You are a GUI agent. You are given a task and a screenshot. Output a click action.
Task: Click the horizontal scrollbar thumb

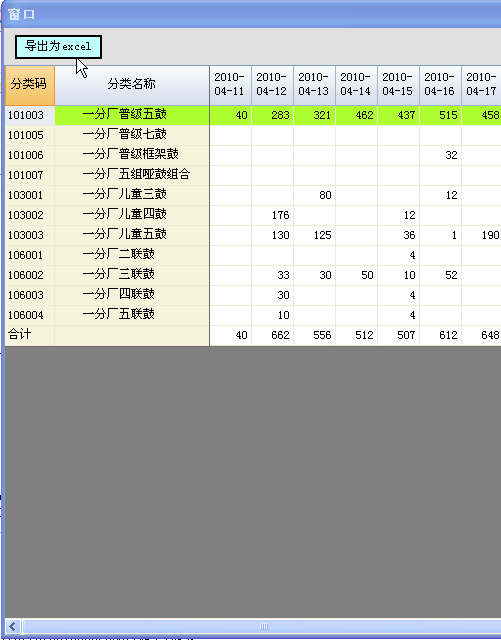[x=264, y=626]
